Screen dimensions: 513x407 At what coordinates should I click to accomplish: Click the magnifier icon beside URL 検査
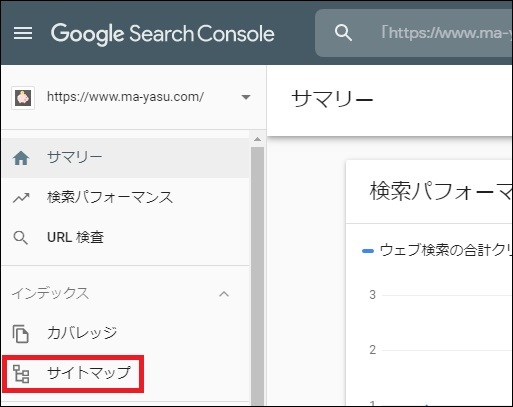[x=20, y=238]
